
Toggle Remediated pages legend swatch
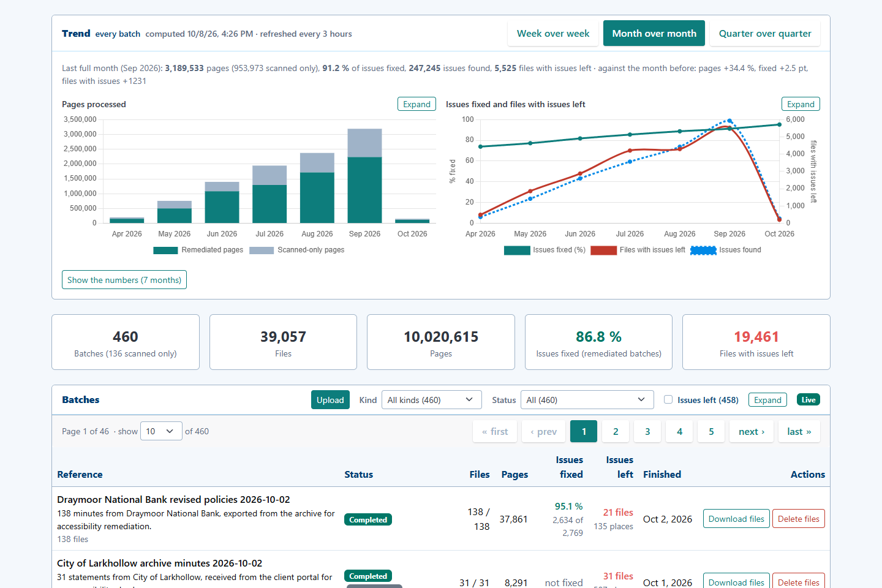165,250
